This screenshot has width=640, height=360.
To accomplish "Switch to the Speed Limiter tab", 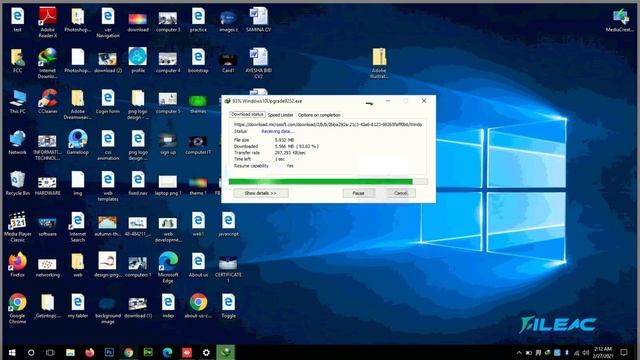I will click(280, 115).
